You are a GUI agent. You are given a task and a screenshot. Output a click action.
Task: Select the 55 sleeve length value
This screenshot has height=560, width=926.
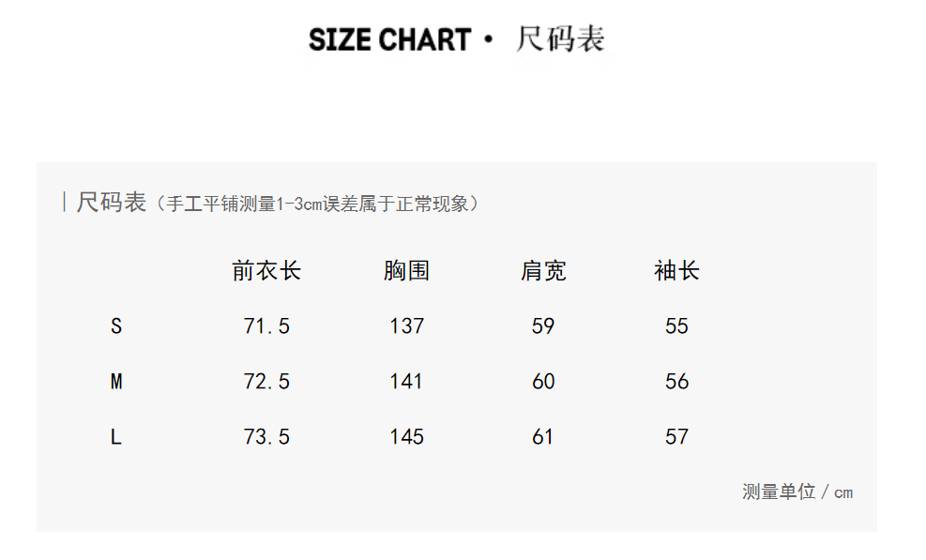pyautogui.click(x=676, y=326)
